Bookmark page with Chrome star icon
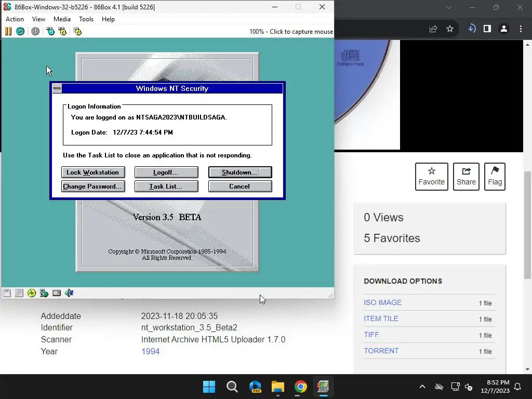 tap(450, 29)
